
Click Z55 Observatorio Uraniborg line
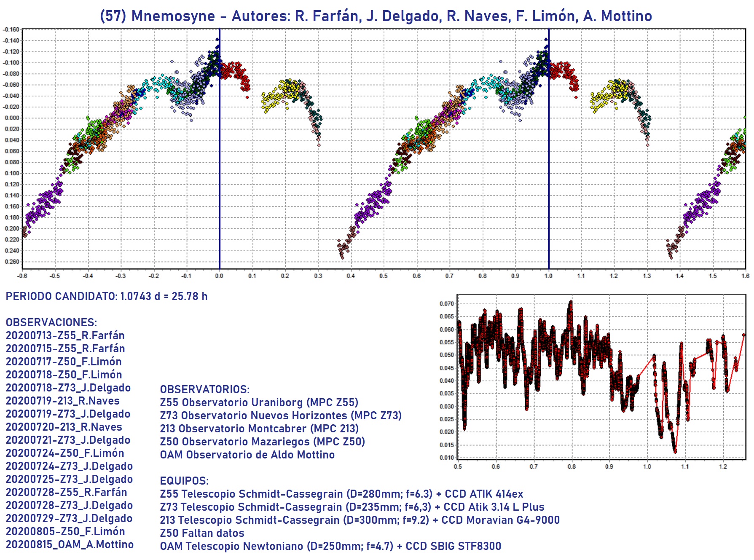259,402
